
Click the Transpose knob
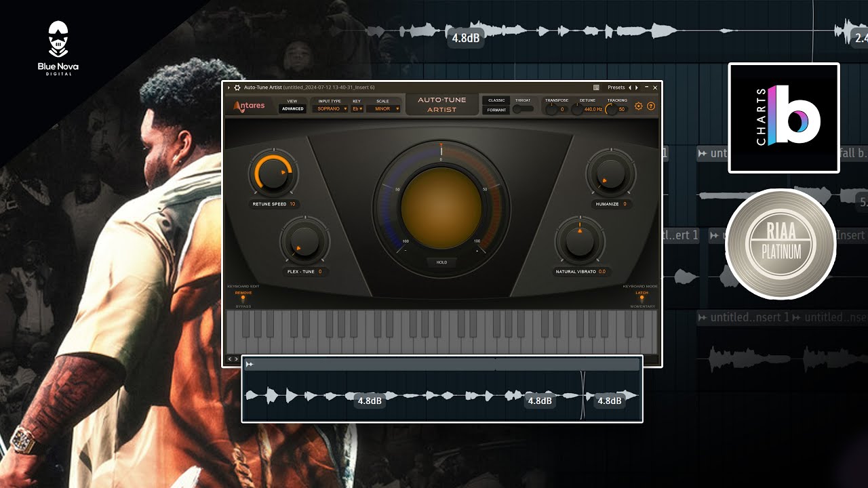pos(551,109)
